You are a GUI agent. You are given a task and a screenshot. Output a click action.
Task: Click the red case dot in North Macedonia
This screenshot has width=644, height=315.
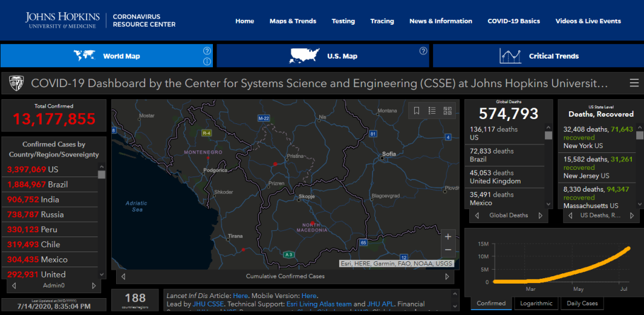[x=312, y=223]
